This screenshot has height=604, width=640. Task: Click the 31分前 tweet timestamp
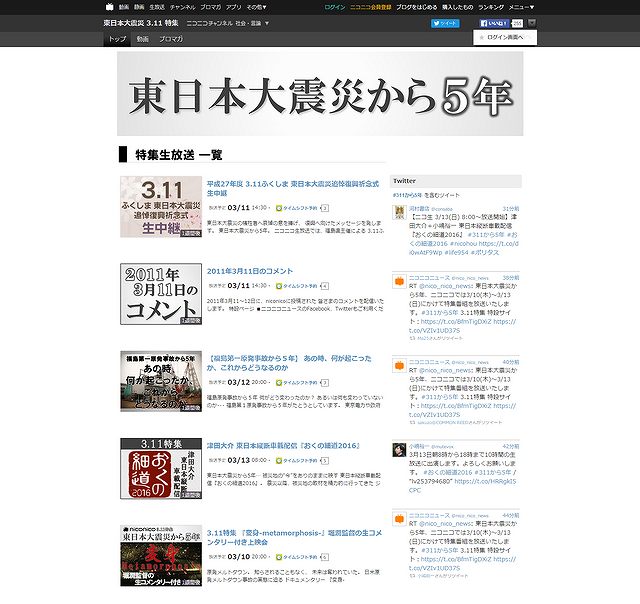[x=511, y=209]
